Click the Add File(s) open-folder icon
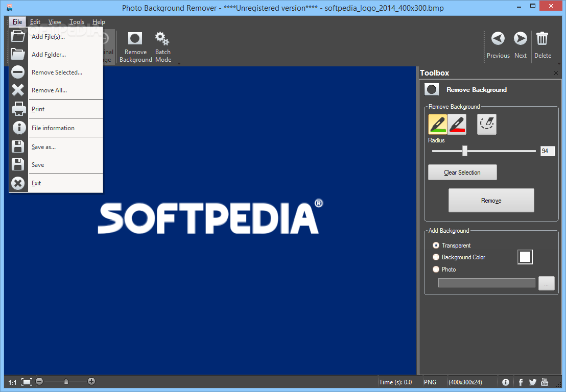566x392 pixels. click(18, 36)
